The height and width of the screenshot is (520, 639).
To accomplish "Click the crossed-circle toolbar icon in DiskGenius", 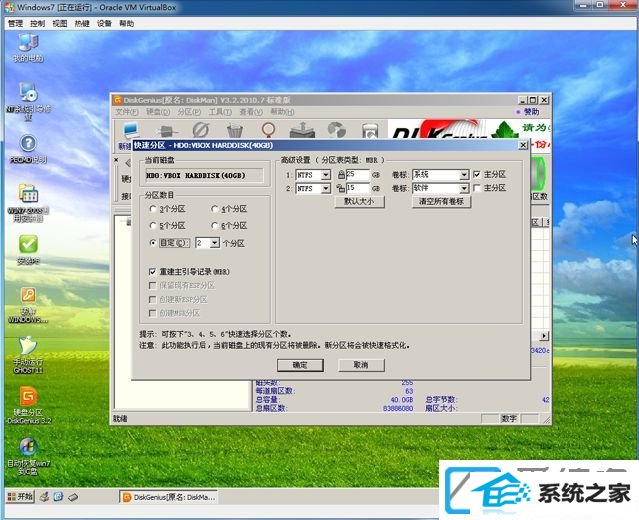I will point(201,130).
